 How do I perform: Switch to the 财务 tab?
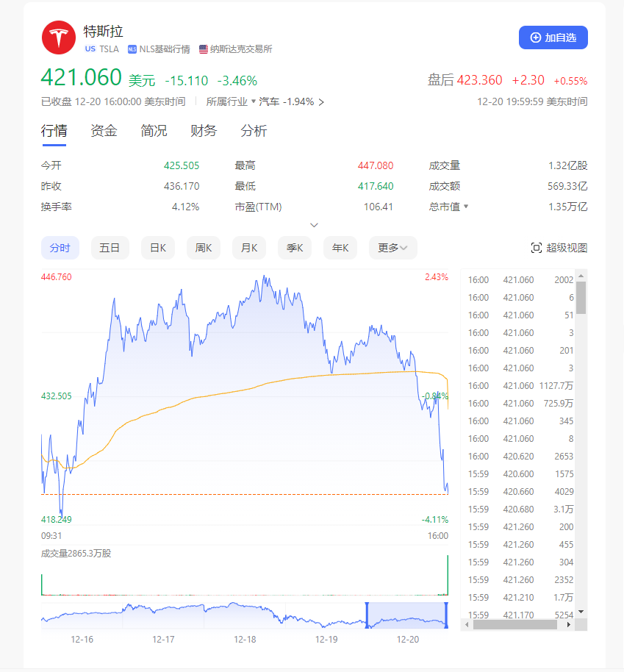(204, 131)
